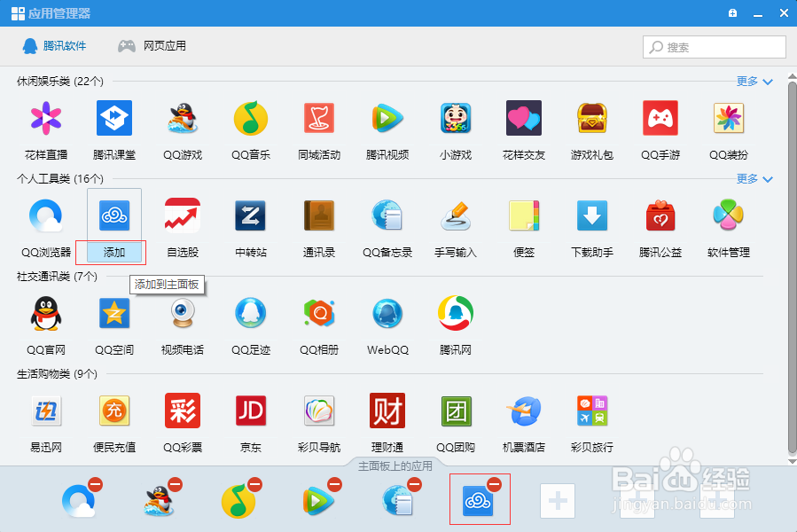The image size is (797, 532).
Task: Open the QQ官网 penguin icon
Action: click(x=46, y=313)
